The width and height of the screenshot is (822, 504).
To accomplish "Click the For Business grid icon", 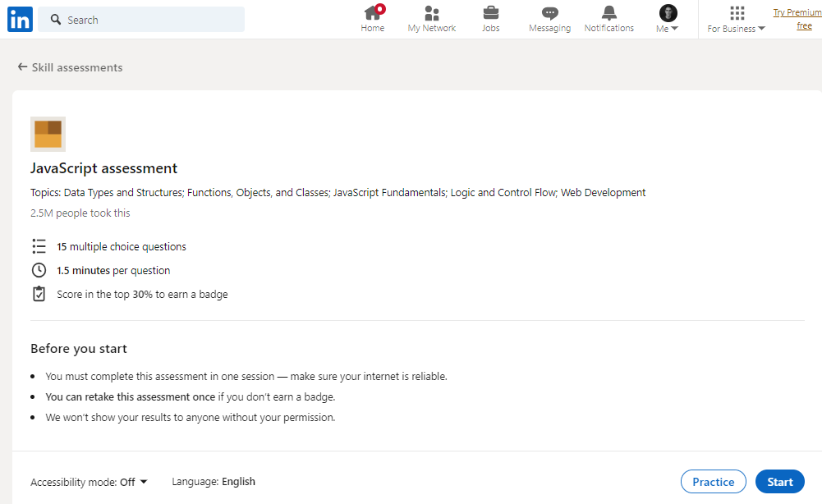I will click(x=737, y=12).
